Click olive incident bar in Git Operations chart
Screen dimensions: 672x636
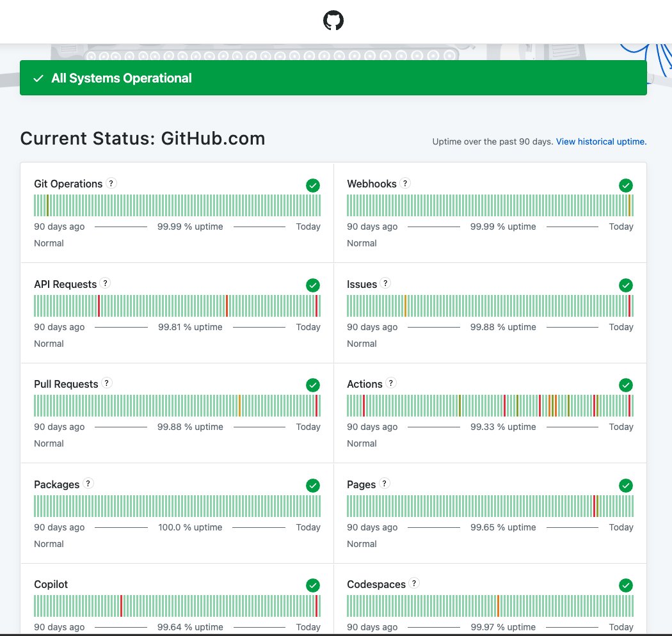[47, 205]
